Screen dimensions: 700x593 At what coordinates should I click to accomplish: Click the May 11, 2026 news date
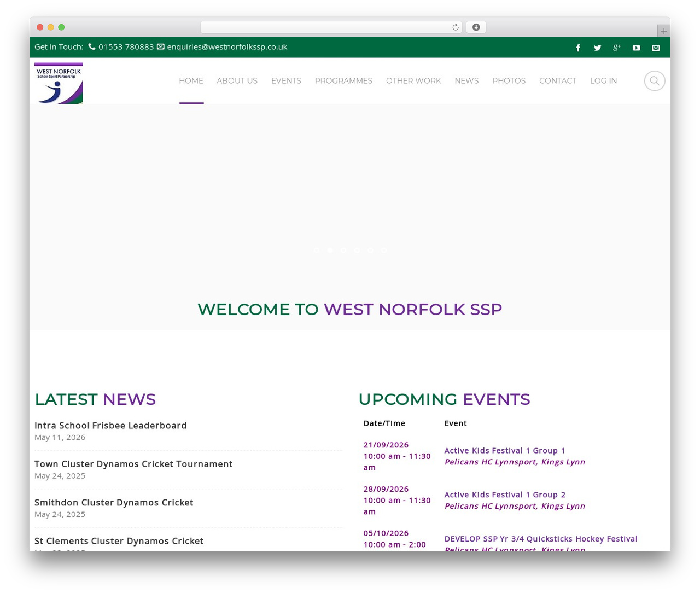(x=60, y=437)
